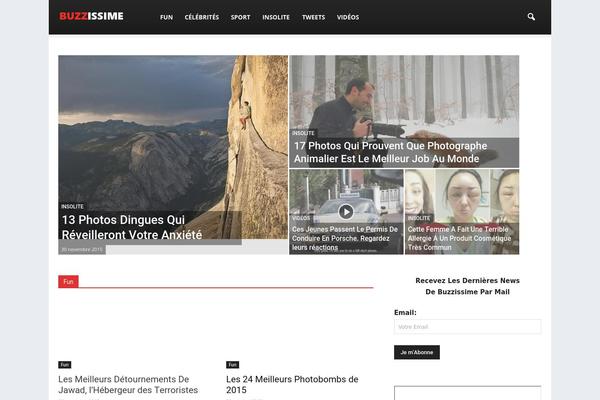
Task: Open '13 Photos Dingues' anxiety article
Action: 131,227
